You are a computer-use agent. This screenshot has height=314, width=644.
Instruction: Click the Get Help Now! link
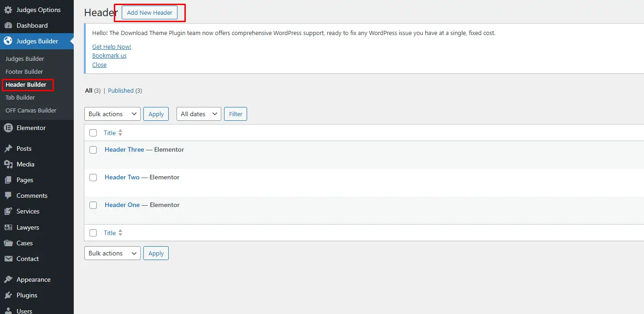coord(112,47)
